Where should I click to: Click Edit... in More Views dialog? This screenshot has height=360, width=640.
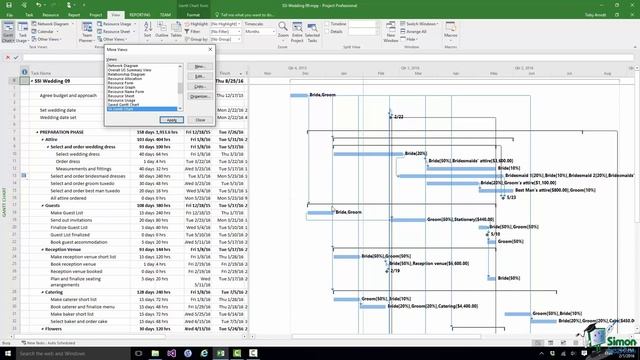coord(200,76)
